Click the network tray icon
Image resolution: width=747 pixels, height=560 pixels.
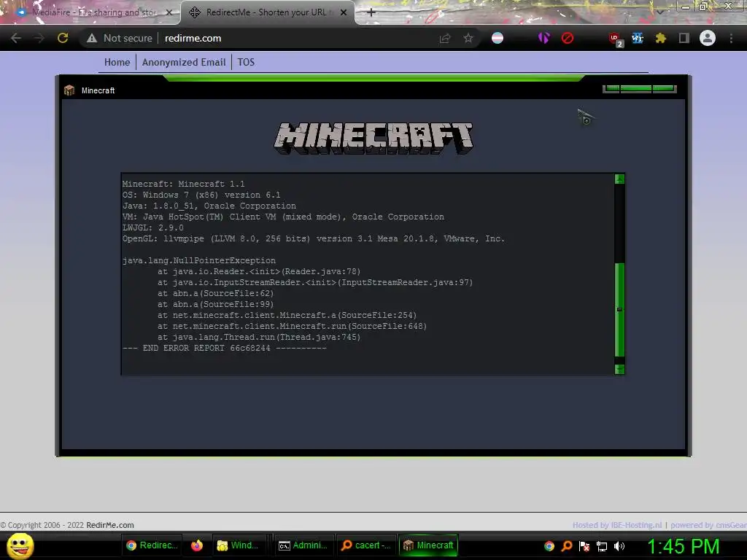tap(602, 545)
